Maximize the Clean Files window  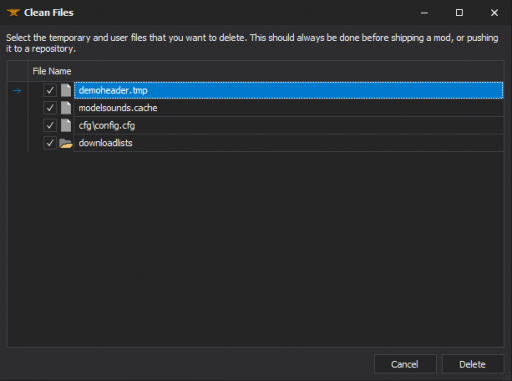459,13
